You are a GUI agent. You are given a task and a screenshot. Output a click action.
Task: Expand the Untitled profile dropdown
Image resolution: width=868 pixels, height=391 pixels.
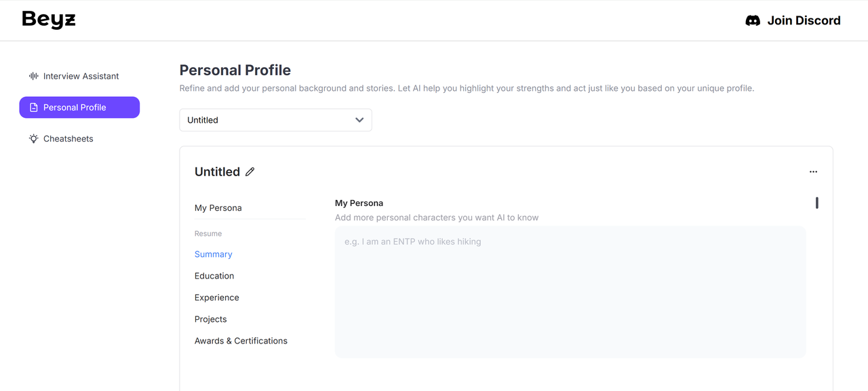click(275, 120)
